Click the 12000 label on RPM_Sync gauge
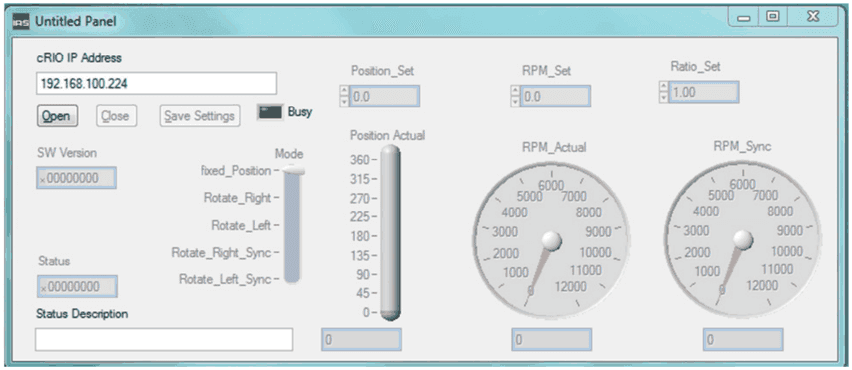The width and height of the screenshot is (852, 370). coord(762,285)
